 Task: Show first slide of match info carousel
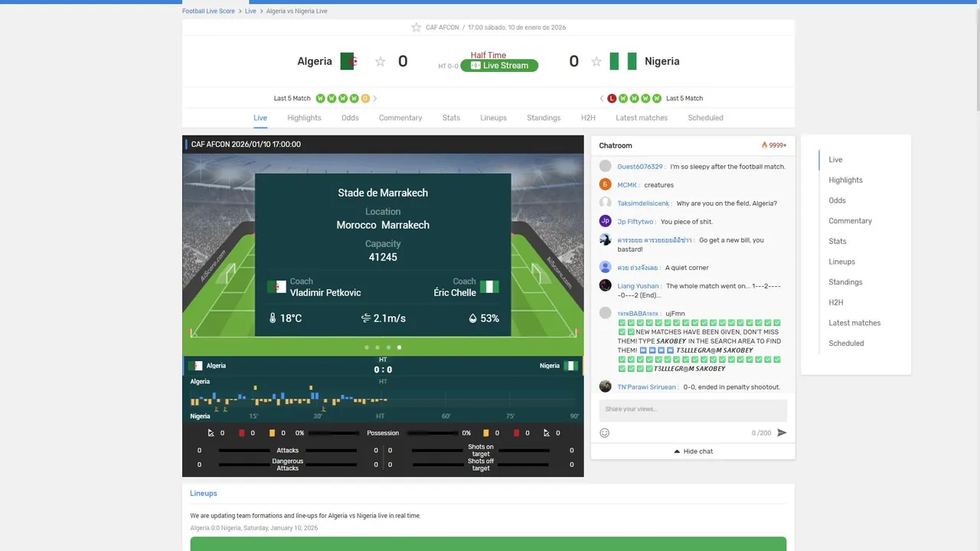coord(367,347)
